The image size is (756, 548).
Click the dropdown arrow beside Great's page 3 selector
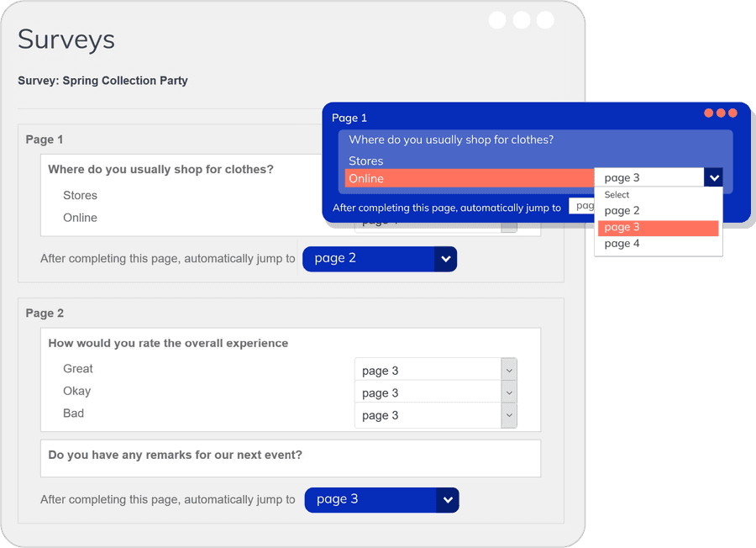507,370
